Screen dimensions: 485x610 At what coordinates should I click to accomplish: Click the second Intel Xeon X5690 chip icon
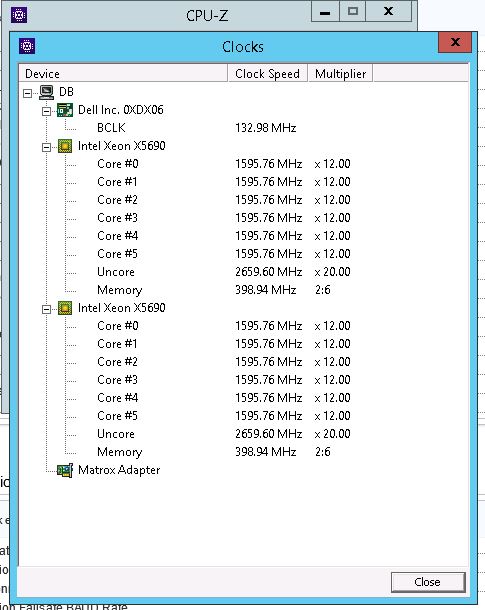click(65, 309)
